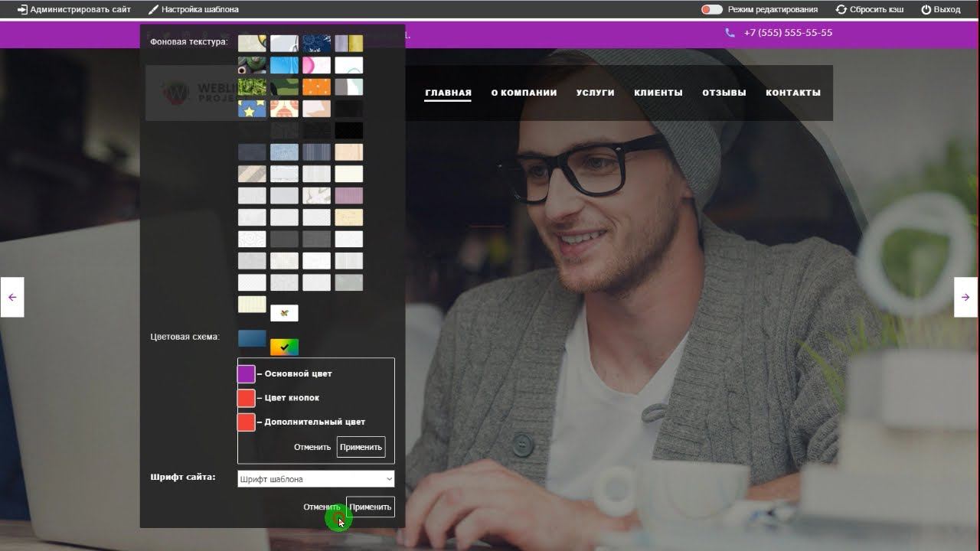Toggle the Режим редактирования switch

click(x=711, y=9)
